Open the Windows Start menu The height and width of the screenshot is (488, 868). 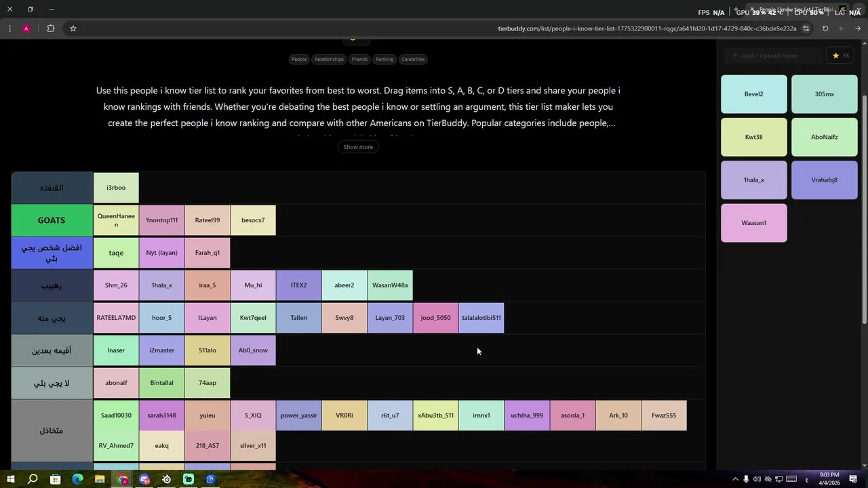(x=10, y=479)
